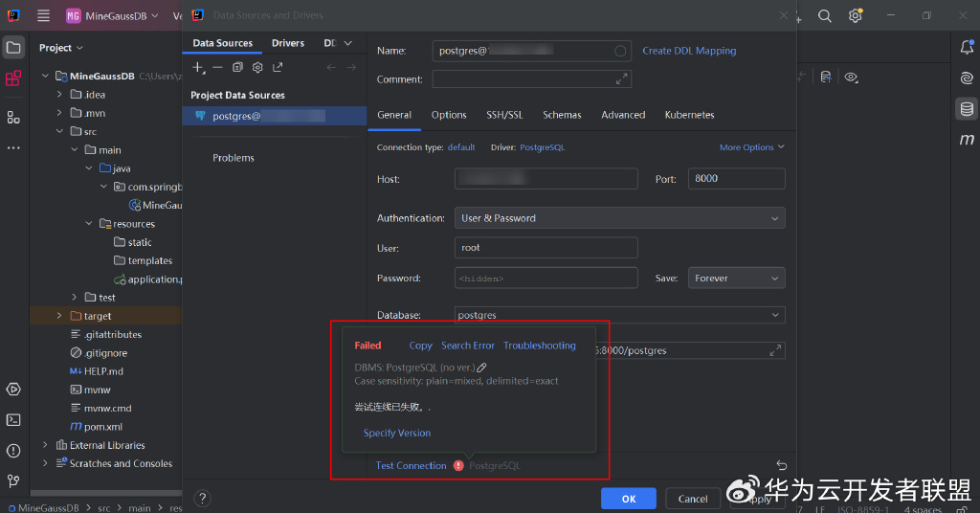Open the Services tool window icon

(x=13, y=390)
